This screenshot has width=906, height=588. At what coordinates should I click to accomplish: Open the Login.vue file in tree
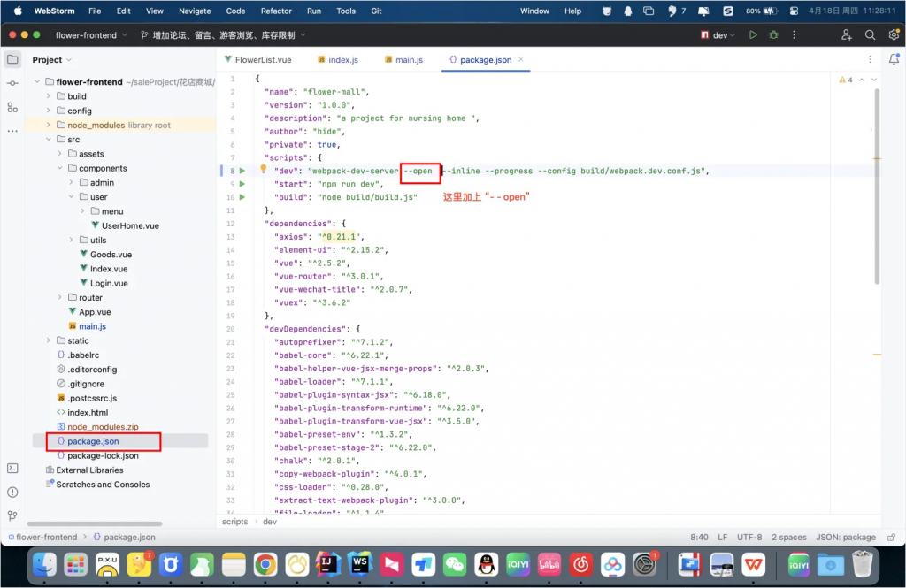coord(109,283)
